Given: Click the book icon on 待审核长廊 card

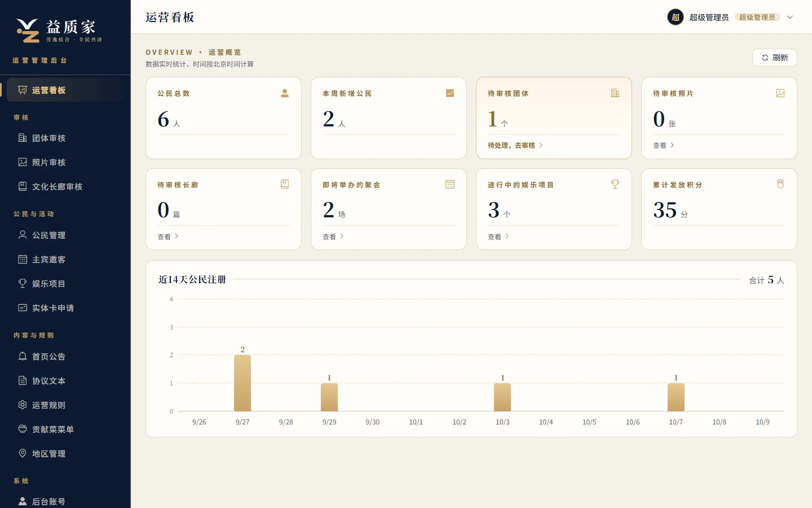Looking at the screenshot, I should [285, 184].
